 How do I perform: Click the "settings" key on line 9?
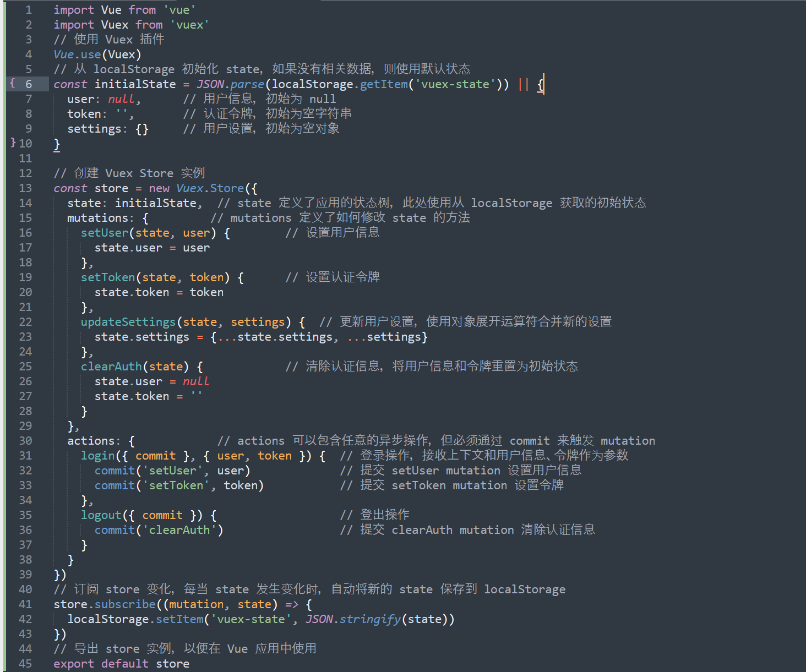pos(94,129)
